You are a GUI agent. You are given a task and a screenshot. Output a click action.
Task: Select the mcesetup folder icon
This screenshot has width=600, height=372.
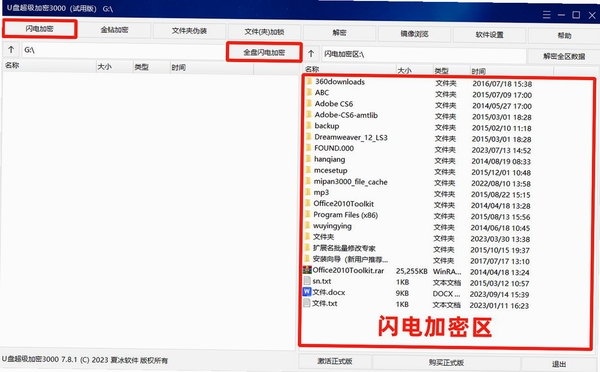tap(308, 170)
